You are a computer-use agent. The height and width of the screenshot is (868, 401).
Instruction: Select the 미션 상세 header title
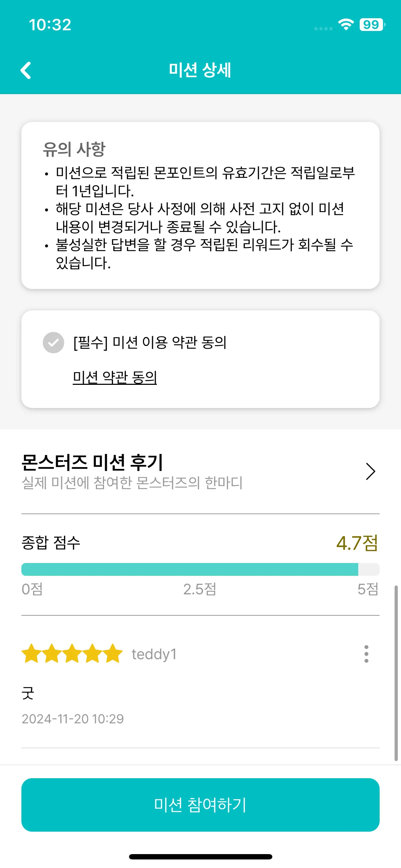click(200, 70)
